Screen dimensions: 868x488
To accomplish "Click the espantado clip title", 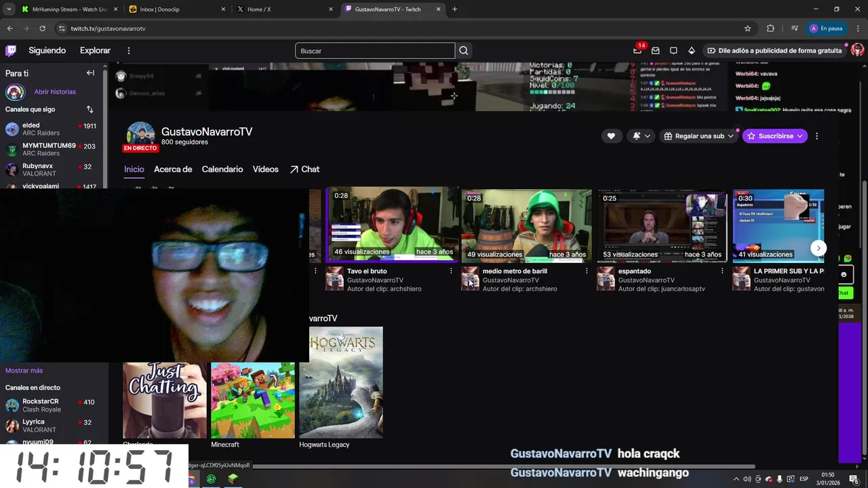I will 635,271.
